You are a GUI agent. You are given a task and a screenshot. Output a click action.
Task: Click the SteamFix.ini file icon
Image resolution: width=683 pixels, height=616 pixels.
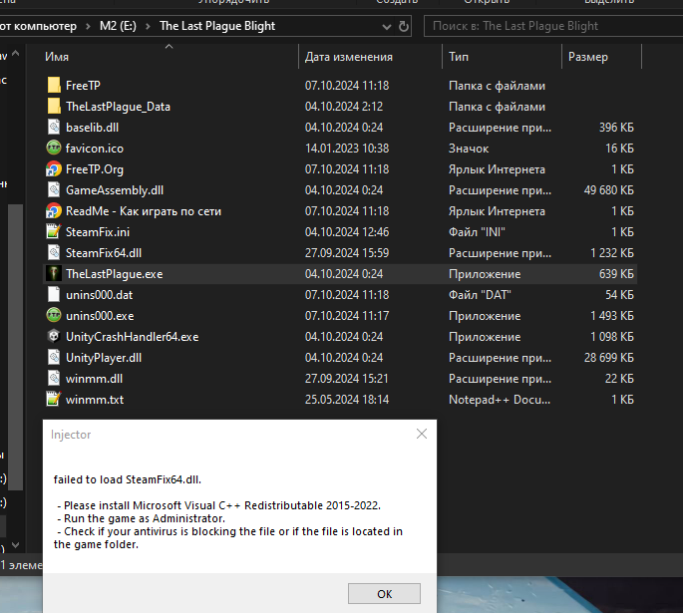[54, 231]
